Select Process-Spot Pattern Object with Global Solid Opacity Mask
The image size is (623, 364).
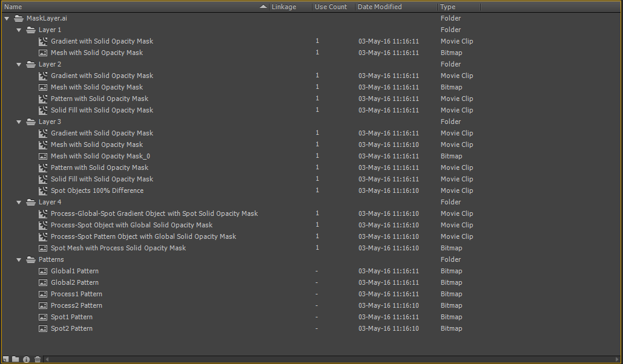tap(143, 236)
